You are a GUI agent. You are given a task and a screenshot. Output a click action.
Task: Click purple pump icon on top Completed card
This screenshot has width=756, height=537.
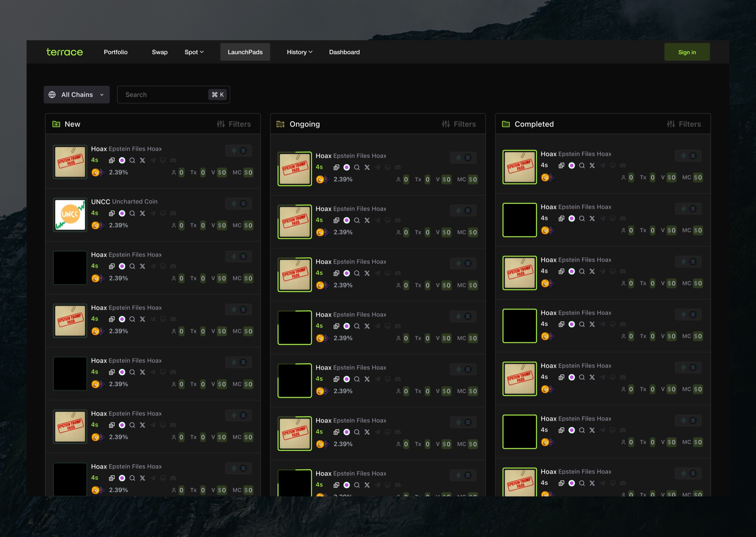pyautogui.click(x=572, y=165)
